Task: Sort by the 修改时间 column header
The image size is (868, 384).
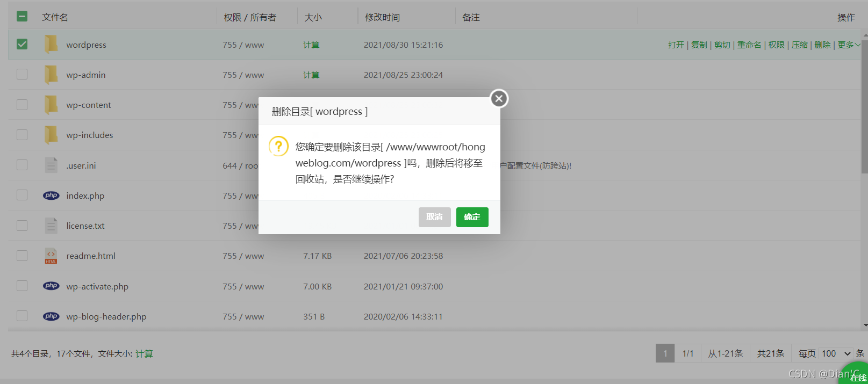Action: (x=383, y=17)
